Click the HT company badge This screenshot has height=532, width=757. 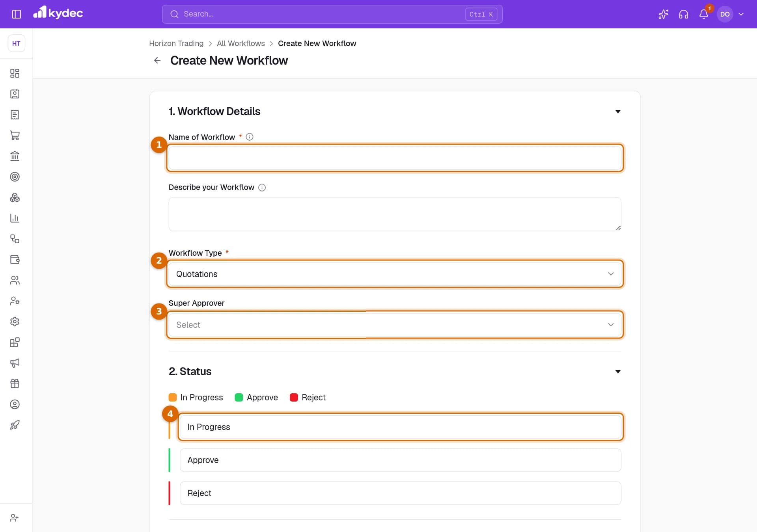pyautogui.click(x=16, y=43)
